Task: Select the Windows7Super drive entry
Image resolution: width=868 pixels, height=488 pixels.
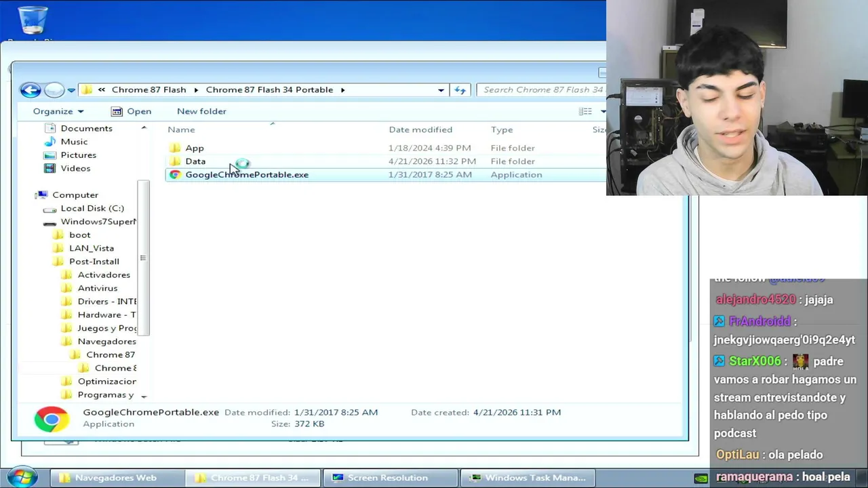Action: [x=98, y=222]
